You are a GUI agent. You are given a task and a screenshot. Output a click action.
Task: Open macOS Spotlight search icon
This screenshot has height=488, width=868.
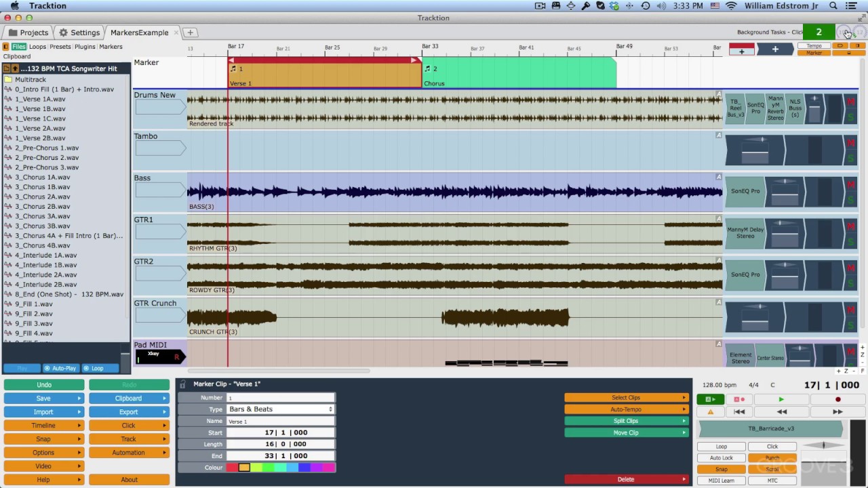tap(833, 6)
